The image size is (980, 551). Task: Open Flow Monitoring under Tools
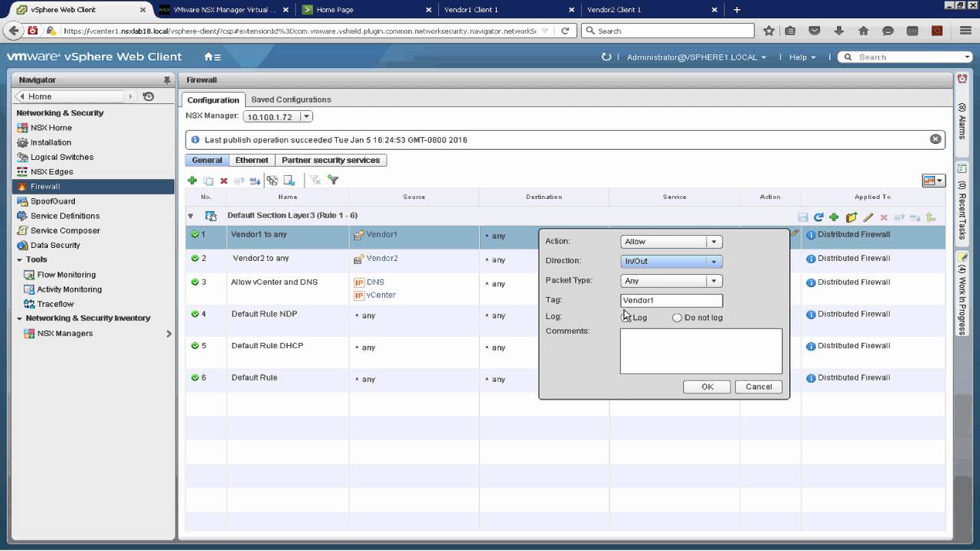[x=66, y=275]
